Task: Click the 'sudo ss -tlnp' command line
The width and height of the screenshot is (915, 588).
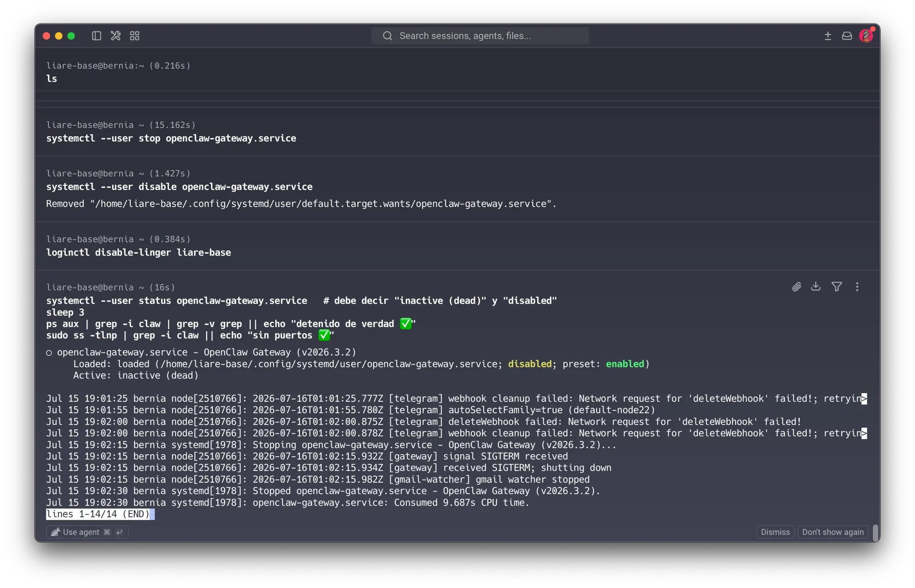Action: point(190,335)
